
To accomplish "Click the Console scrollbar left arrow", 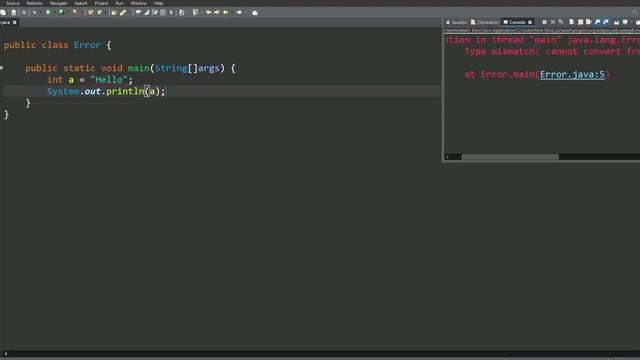I will [447, 157].
